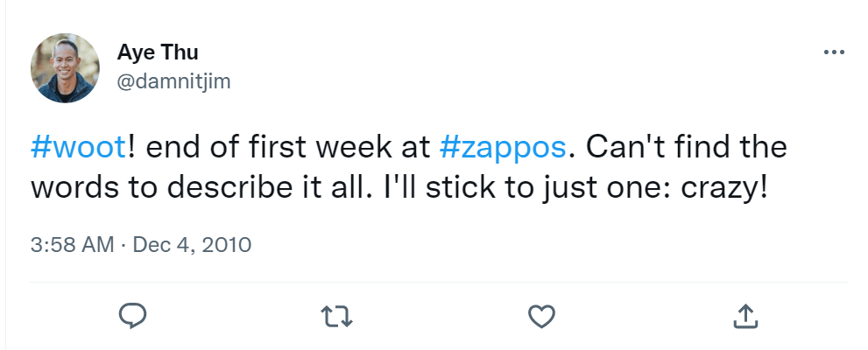
Task: Click Aye Thu's profile avatar photo
Action: coord(65,68)
